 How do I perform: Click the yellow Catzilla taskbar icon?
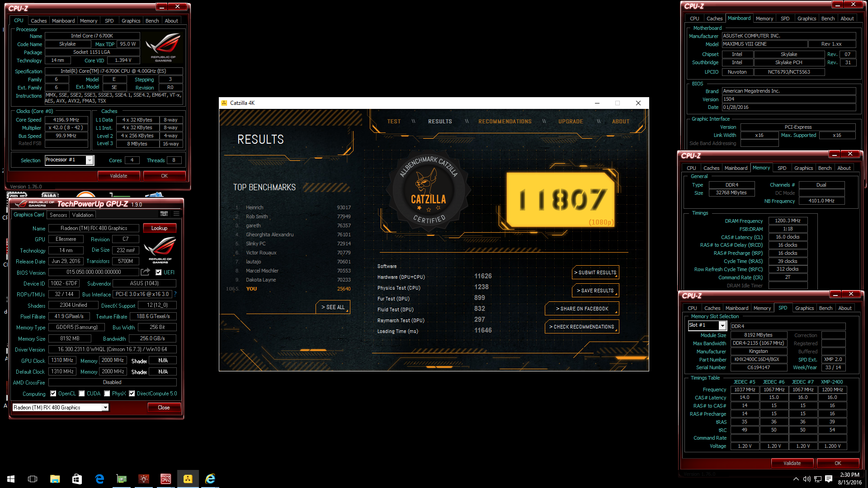pyautogui.click(x=188, y=479)
